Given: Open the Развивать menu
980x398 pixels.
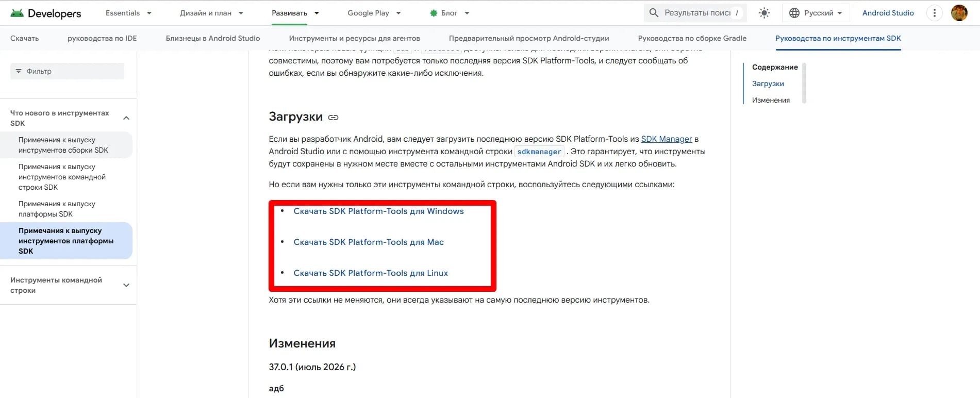Looking at the screenshot, I should click(x=290, y=13).
